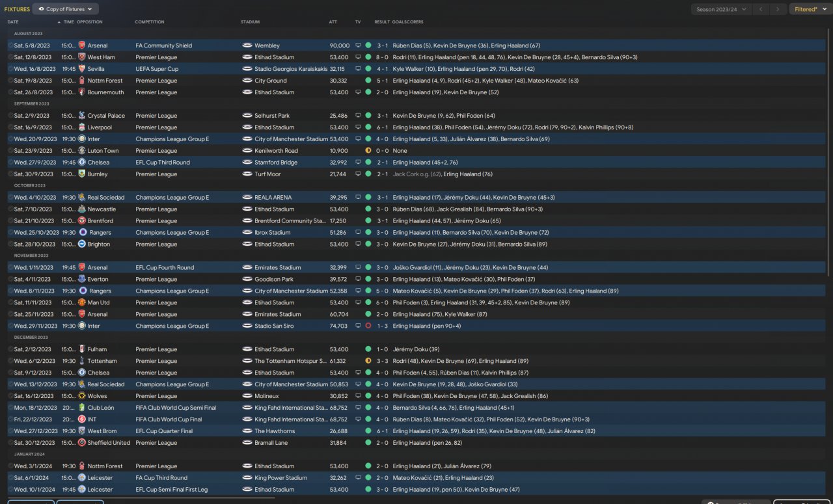Viewport: 833px width, 504px height.
Task: Click the Sheffield United club badge
Action: 81,444
